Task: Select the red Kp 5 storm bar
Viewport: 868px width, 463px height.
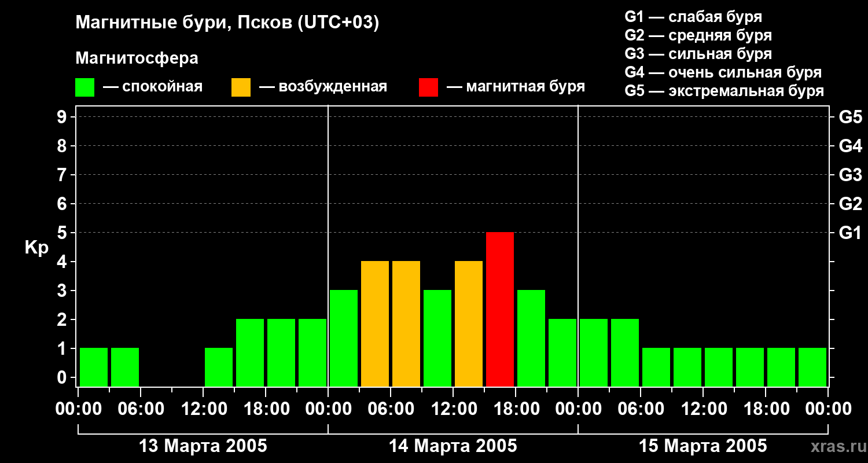Action: pos(500,309)
